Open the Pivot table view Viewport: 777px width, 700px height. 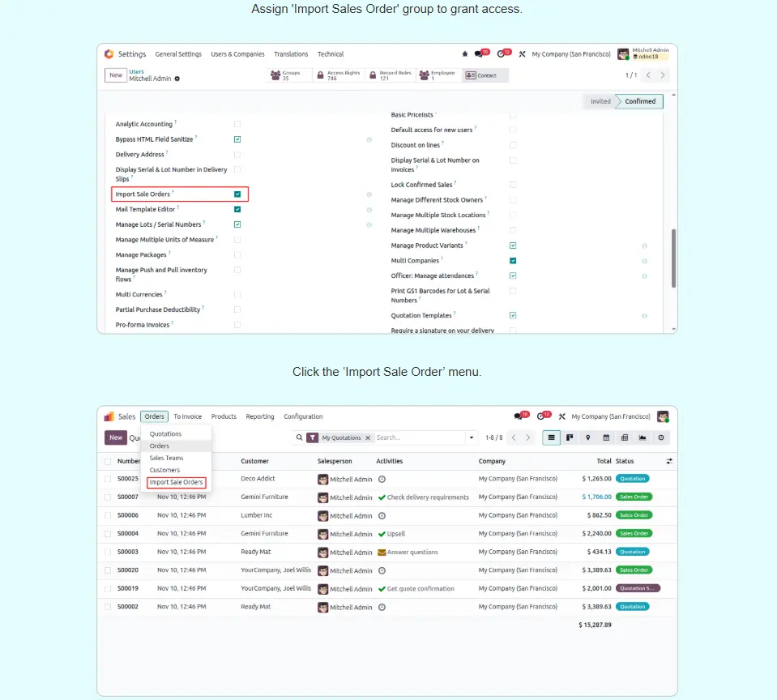pos(625,437)
